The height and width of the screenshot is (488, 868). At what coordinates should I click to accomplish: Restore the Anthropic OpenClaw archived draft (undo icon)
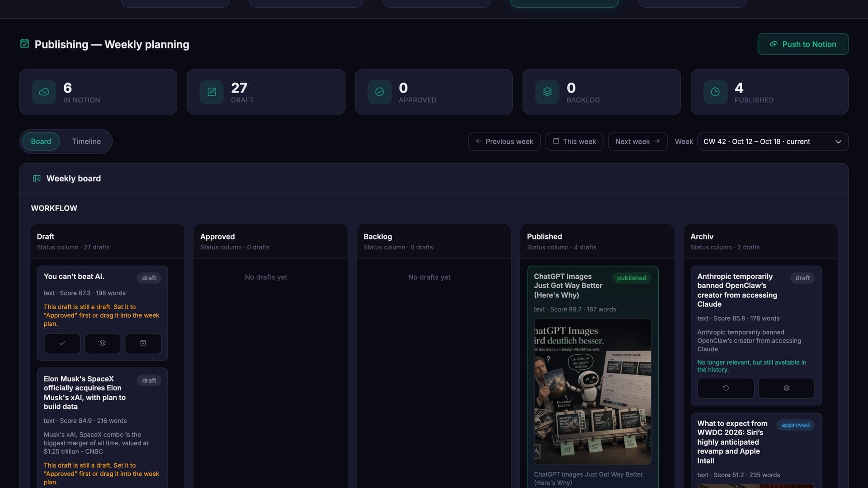(726, 388)
